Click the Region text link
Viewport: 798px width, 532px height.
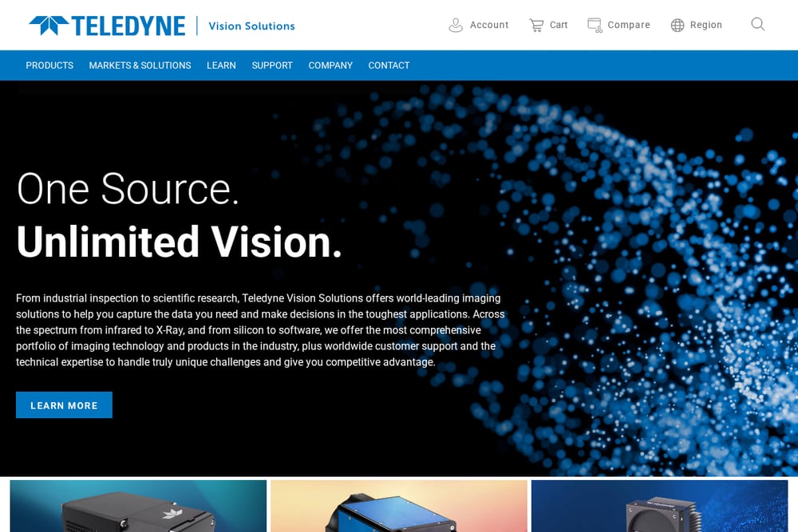click(706, 25)
